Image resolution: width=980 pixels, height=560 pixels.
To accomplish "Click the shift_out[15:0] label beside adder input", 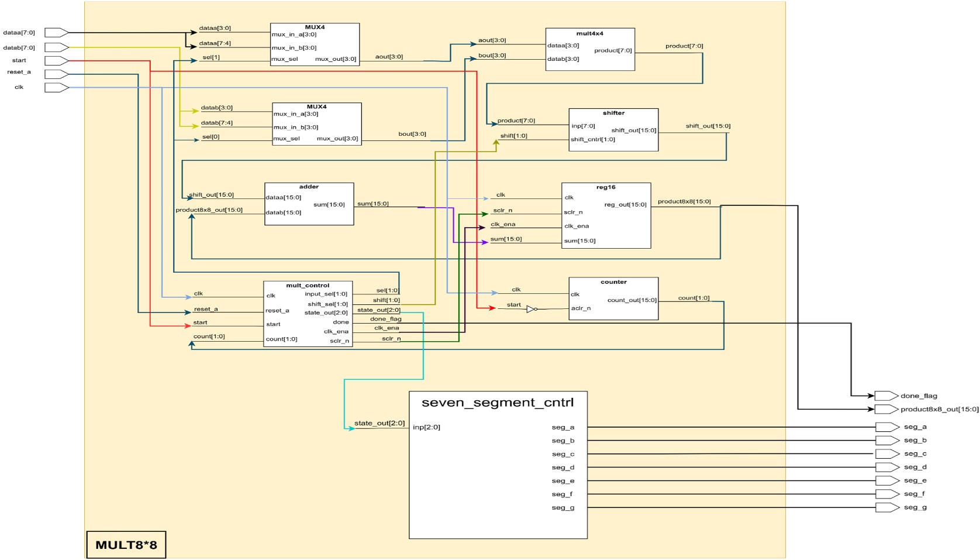I will pos(211,195).
